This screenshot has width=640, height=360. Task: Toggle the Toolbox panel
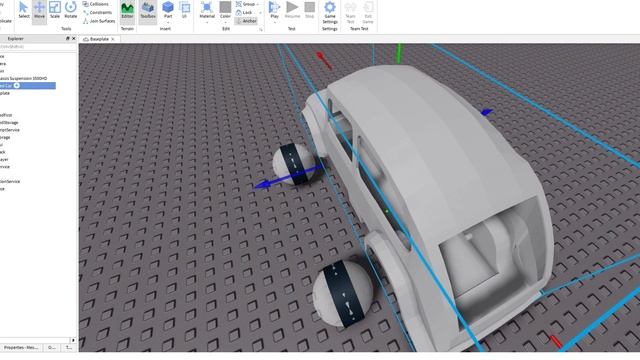pyautogui.click(x=148, y=11)
